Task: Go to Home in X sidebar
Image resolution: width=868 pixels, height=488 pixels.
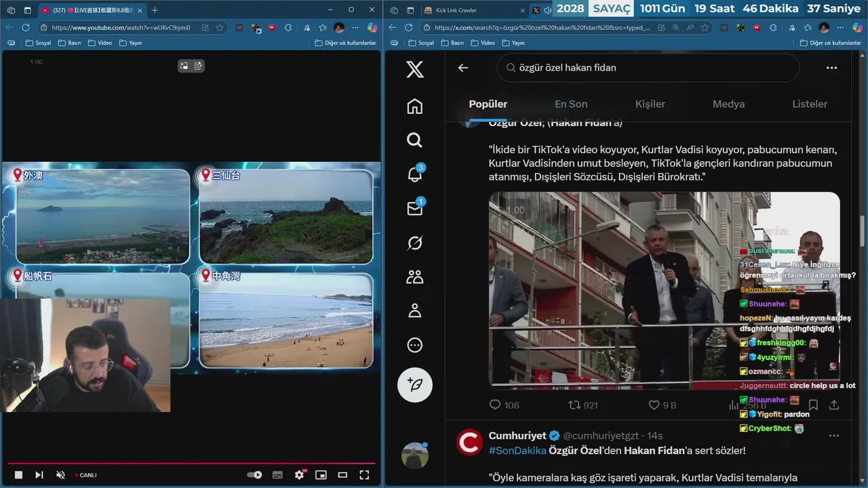Action: click(415, 106)
